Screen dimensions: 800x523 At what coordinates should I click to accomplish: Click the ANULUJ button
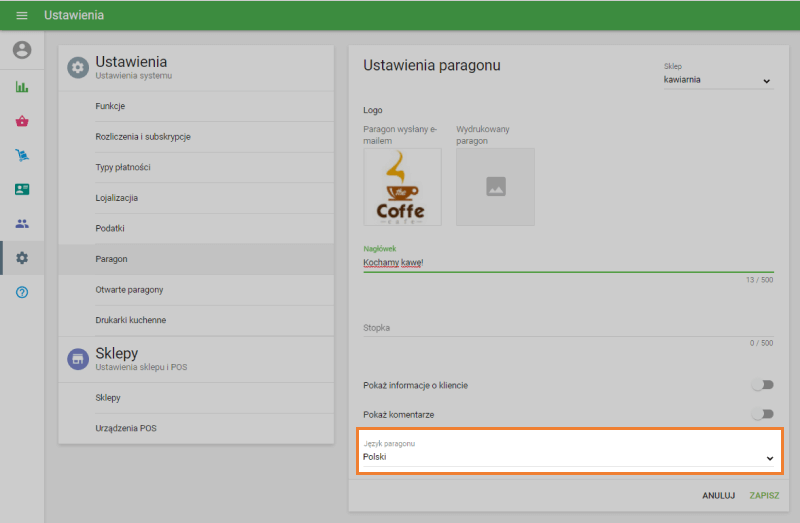718,495
